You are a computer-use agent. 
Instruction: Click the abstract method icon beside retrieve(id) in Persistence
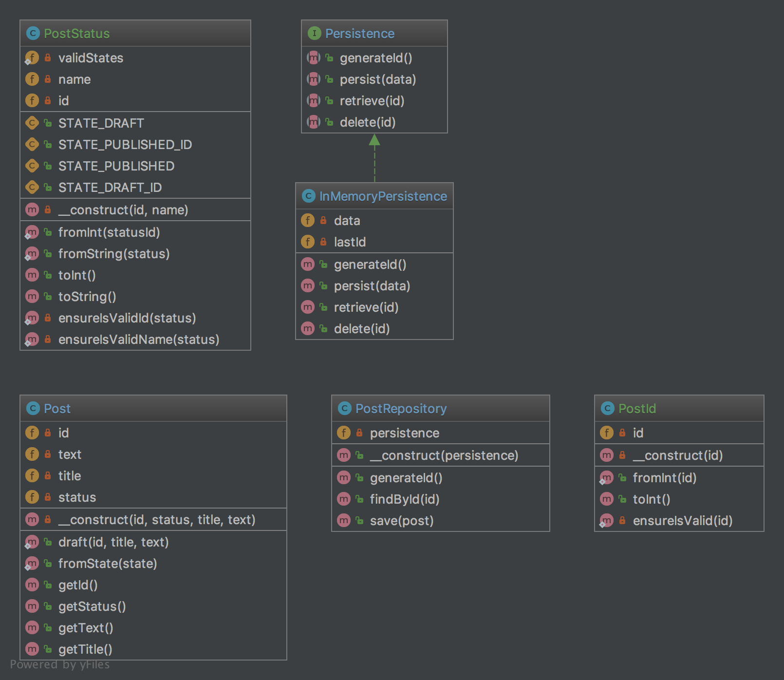coord(314,101)
